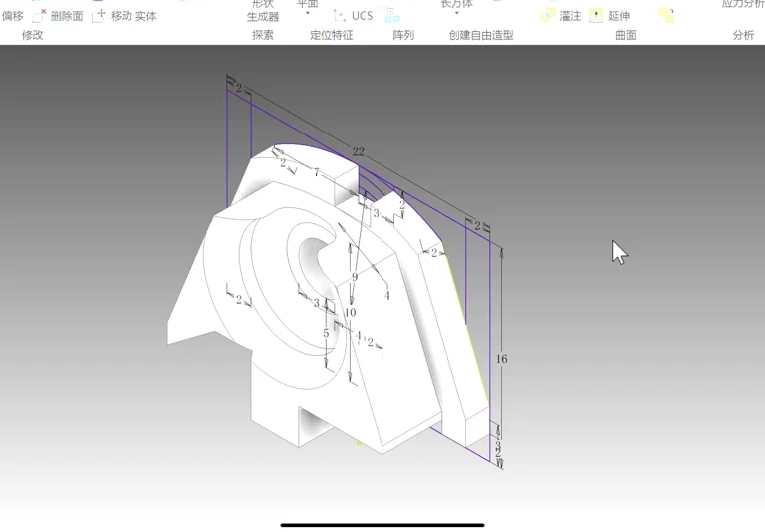Click the 应力分析 (Stress Analysis) button
765x532 pixels.
pos(742,5)
